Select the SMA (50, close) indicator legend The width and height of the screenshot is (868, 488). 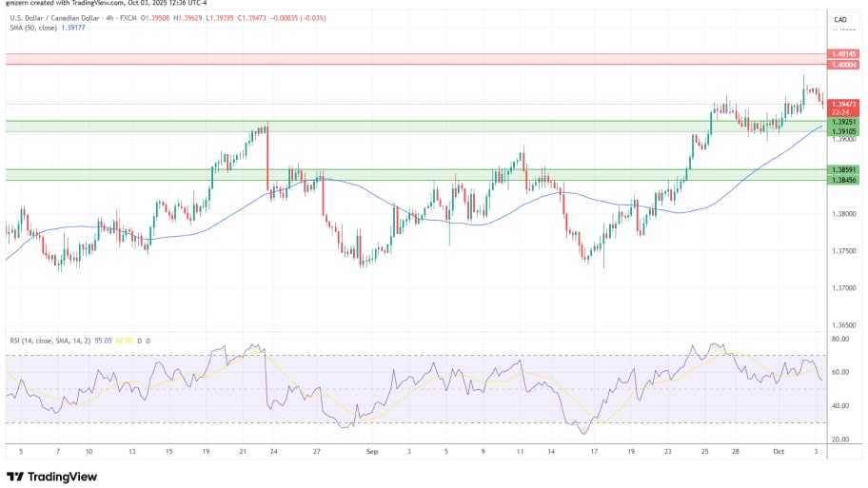click(28, 29)
